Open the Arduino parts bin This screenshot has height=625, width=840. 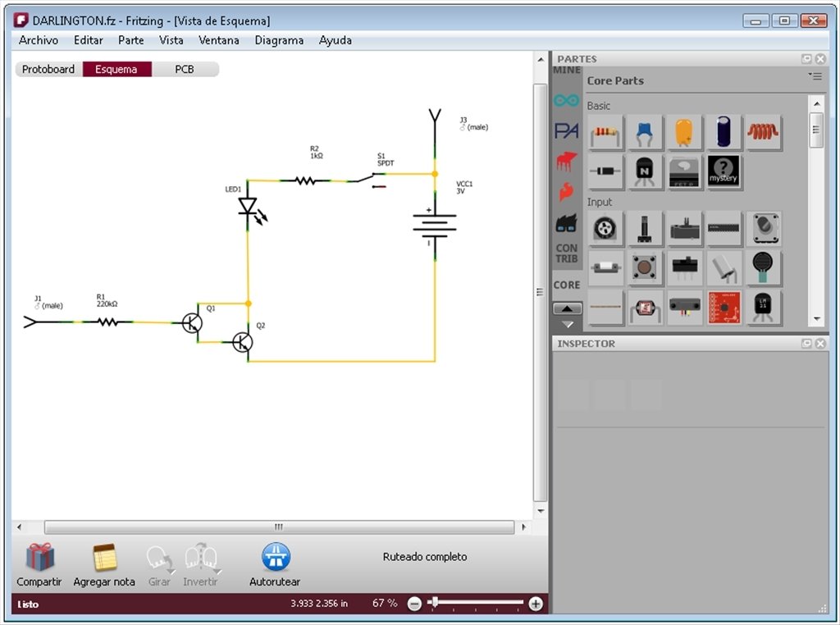[x=566, y=101]
